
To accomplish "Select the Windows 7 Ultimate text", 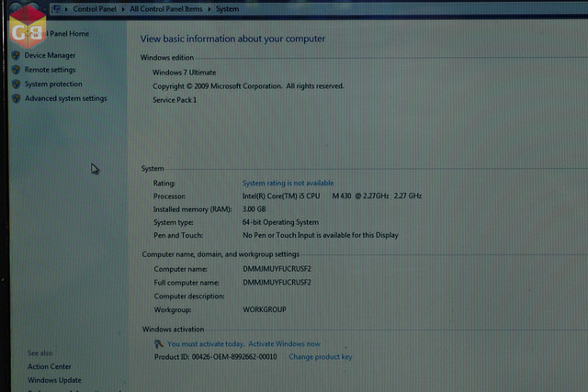I will point(184,73).
